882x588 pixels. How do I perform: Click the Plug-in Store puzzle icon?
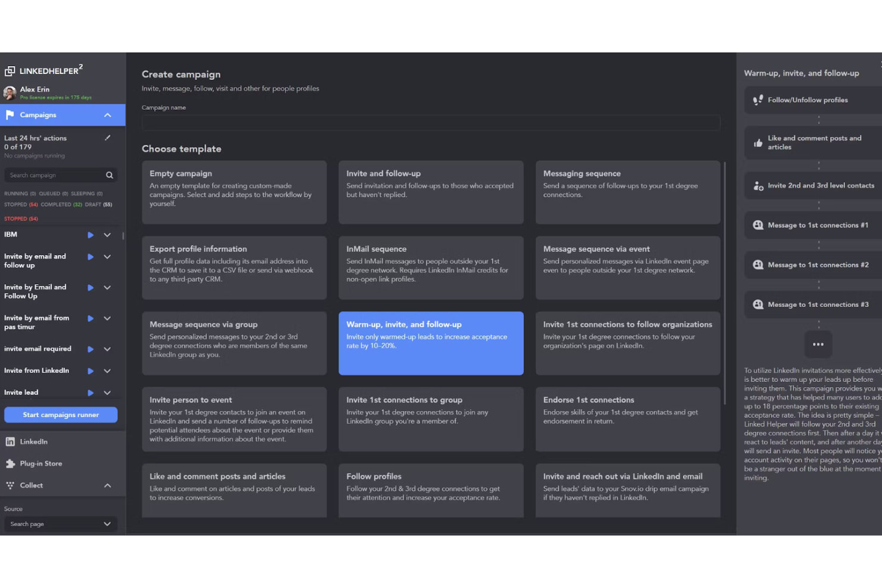10,463
